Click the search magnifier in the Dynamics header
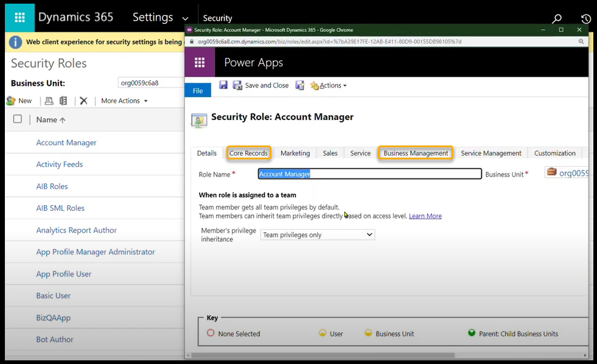Screen dimensions: 597x364 (x=556, y=19)
